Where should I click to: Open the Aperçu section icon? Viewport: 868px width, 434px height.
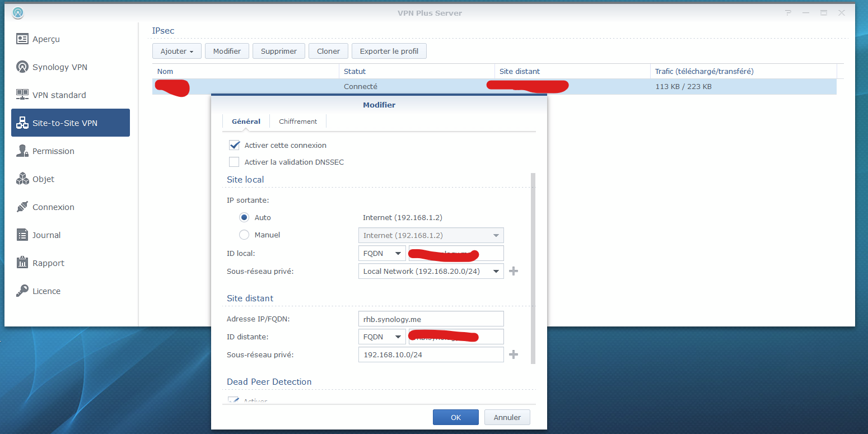pyautogui.click(x=22, y=39)
